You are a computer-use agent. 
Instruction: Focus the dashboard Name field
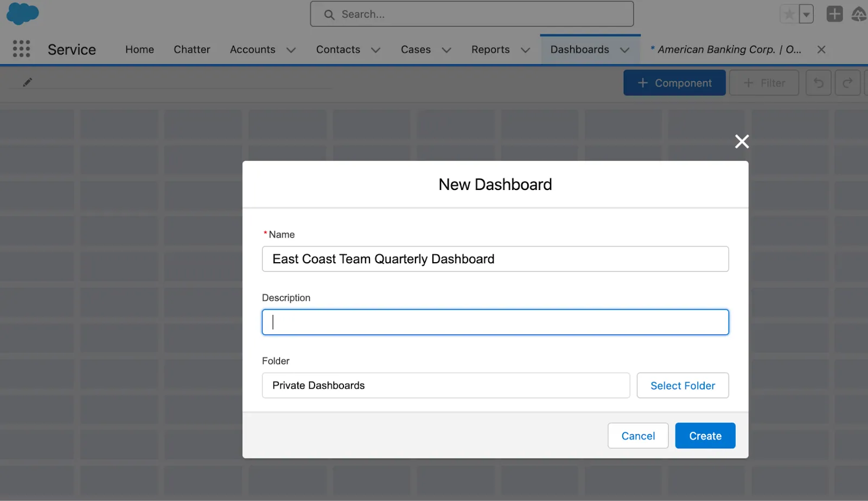coord(495,259)
